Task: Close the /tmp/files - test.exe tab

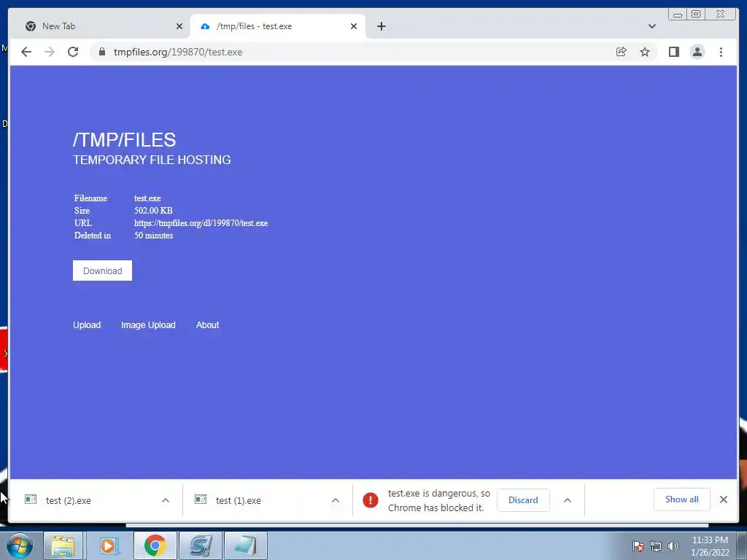Action: [x=354, y=26]
